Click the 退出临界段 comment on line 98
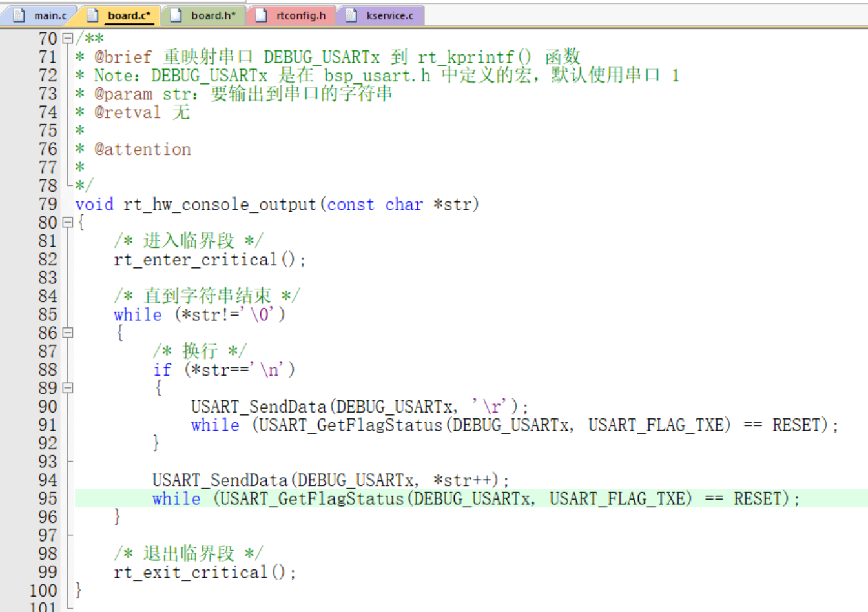Screen dimensions: 868x612 [189, 554]
